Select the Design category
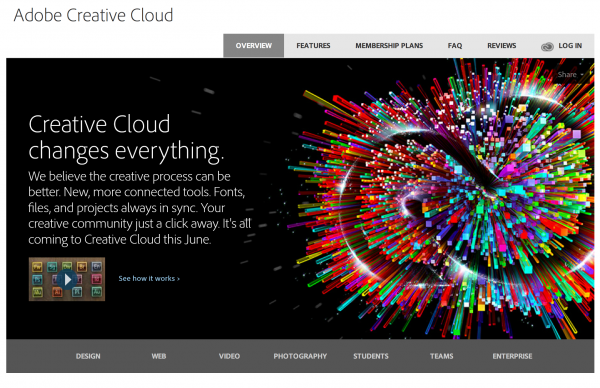 [88, 356]
